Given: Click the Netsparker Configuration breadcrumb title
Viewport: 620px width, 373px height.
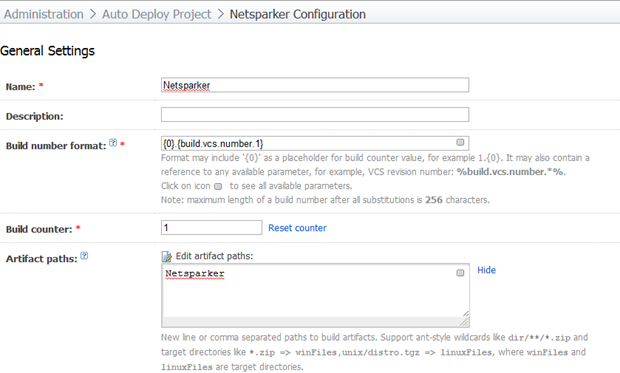Looking at the screenshot, I should [x=297, y=14].
